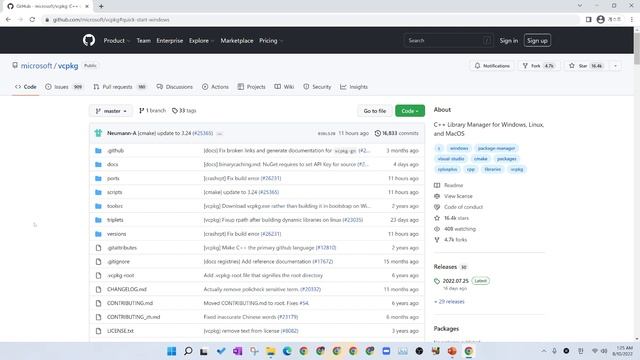Switch to the Wiki tab

(x=284, y=87)
